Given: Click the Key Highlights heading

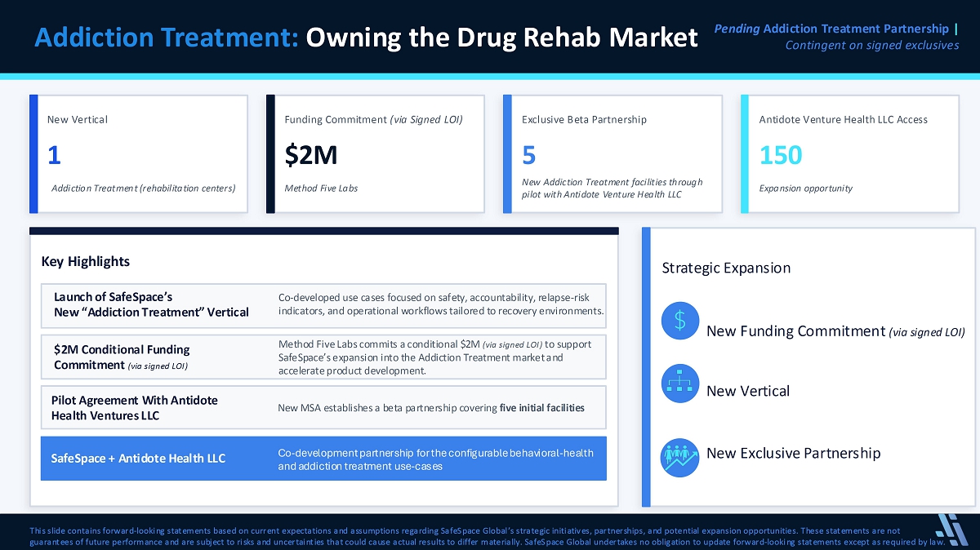Looking at the screenshot, I should pos(86,262).
